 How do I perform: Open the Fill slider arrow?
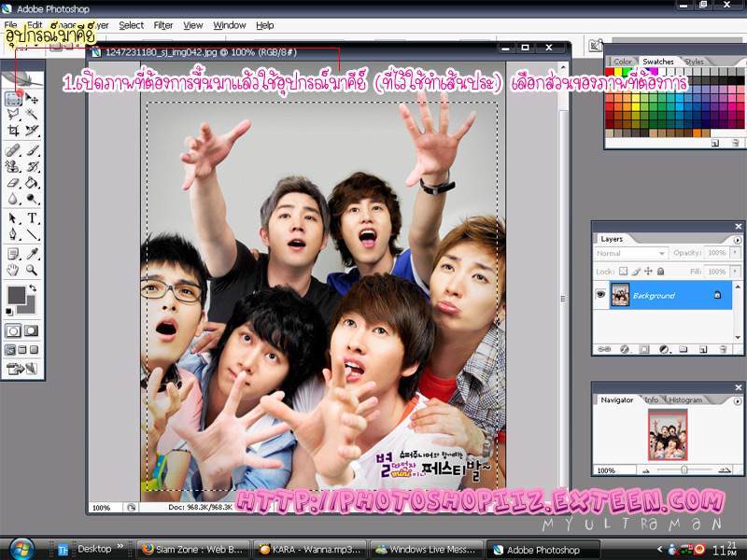(736, 271)
